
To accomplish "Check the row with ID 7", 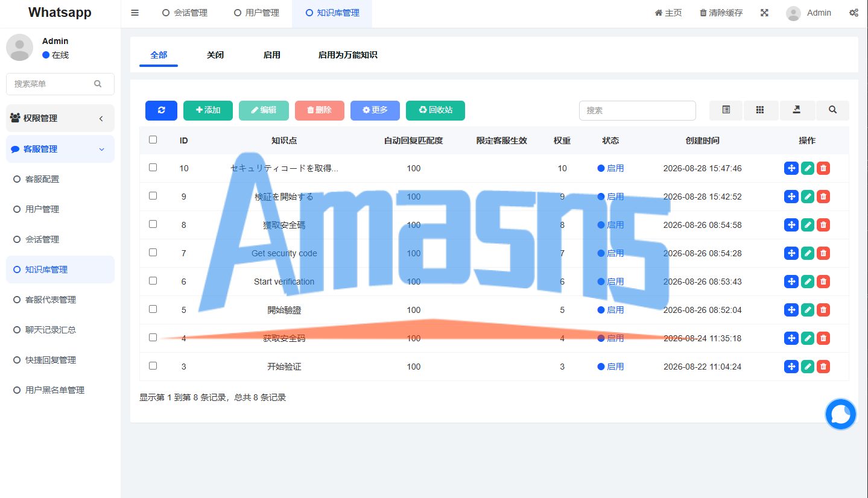I will [x=153, y=252].
